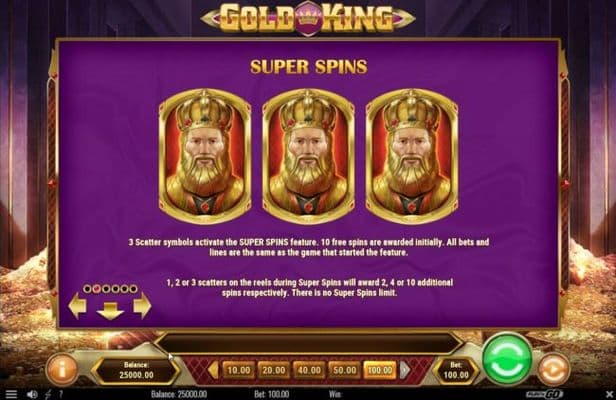Go to previous paytable page with left arrow
Image resolution: width=616 pixels, height=400 pixels.
coord(77,305)
